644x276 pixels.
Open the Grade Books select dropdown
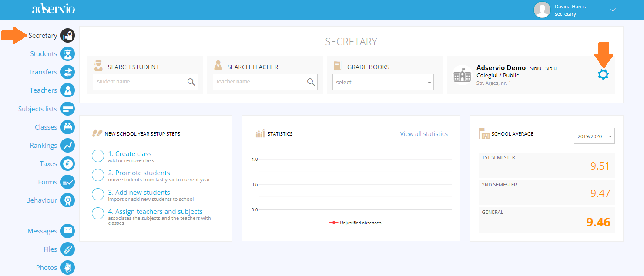pyautogui.click(x=383, y=82)
